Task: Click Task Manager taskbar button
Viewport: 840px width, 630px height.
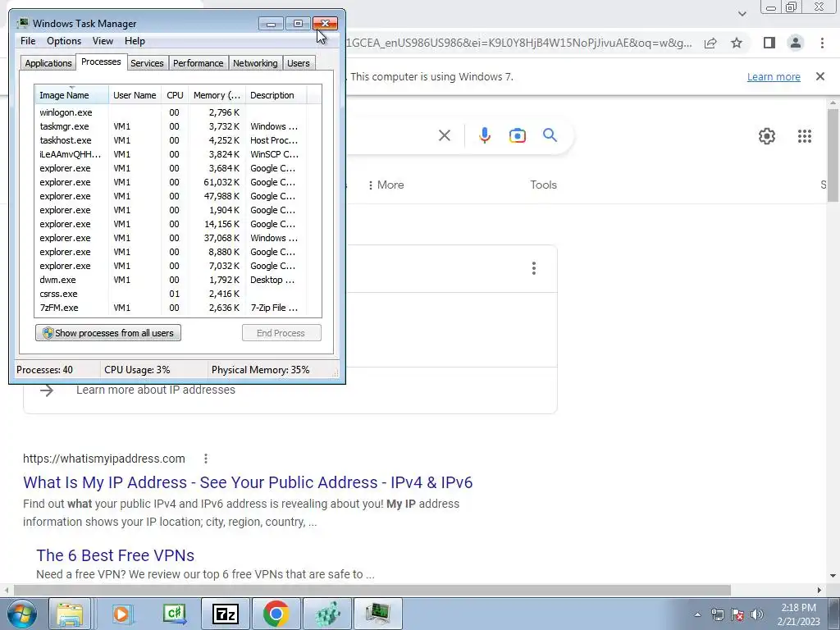Action: pyautogui.click(x=378, y=614)
